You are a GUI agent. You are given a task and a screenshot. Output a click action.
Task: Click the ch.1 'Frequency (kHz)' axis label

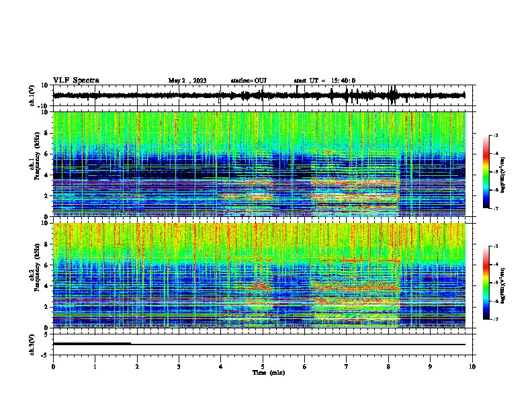tap(37, 154)
